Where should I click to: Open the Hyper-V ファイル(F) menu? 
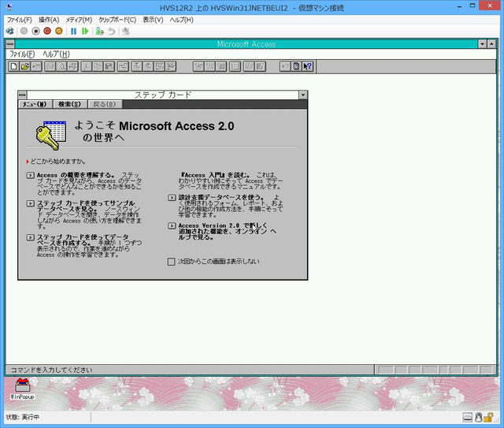tap(20, 20)
